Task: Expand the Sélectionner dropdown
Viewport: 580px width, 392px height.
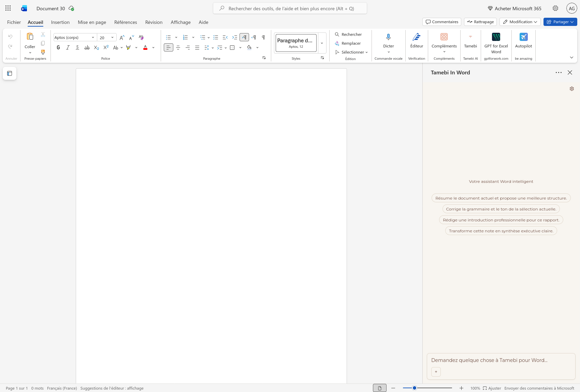Action: [x=352, y=52]
